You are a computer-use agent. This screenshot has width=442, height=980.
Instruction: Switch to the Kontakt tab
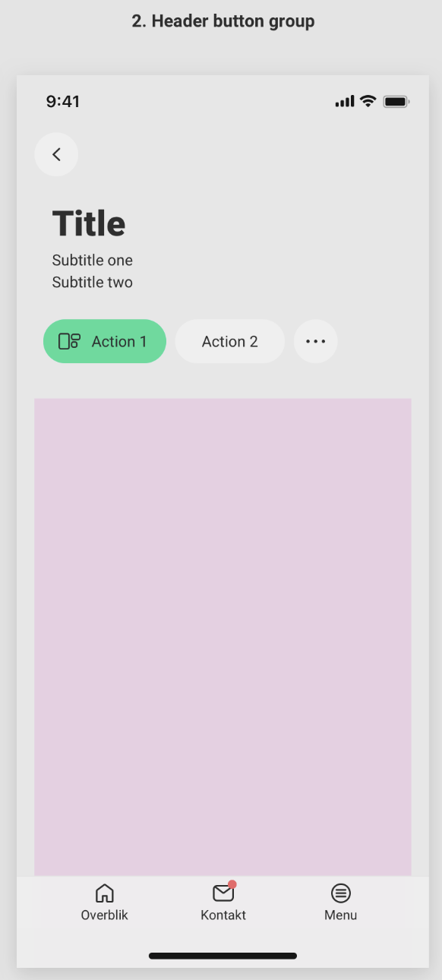(x=223, y=903)
